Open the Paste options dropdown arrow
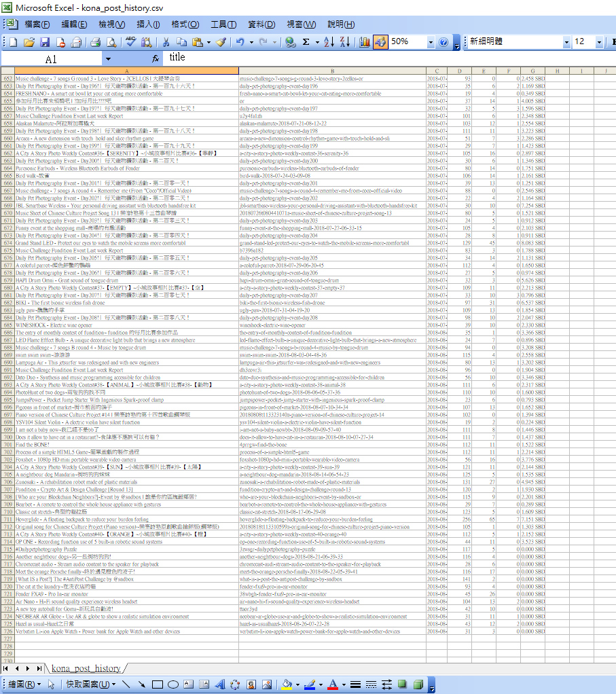This screenshot has height=694, width=616. [209, 43]
